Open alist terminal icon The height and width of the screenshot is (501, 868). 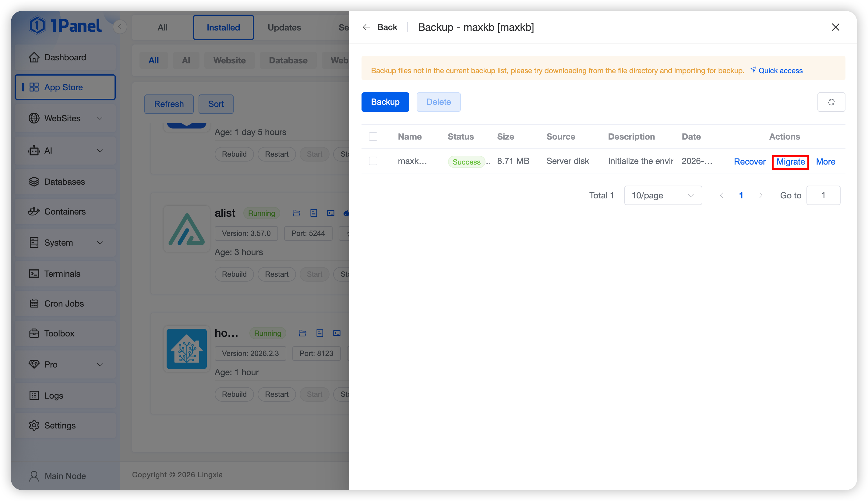coord(330,213)
